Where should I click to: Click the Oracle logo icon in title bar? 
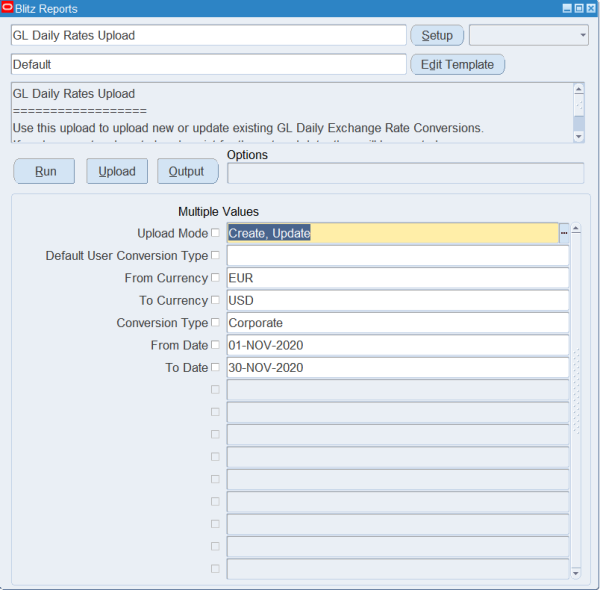[7, 8]
